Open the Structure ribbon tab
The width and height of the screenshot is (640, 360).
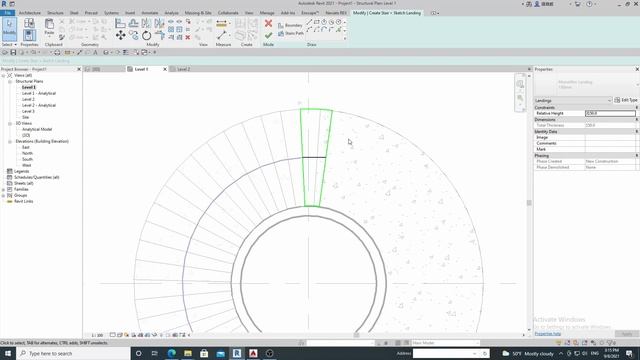click(x=55, y=13)
